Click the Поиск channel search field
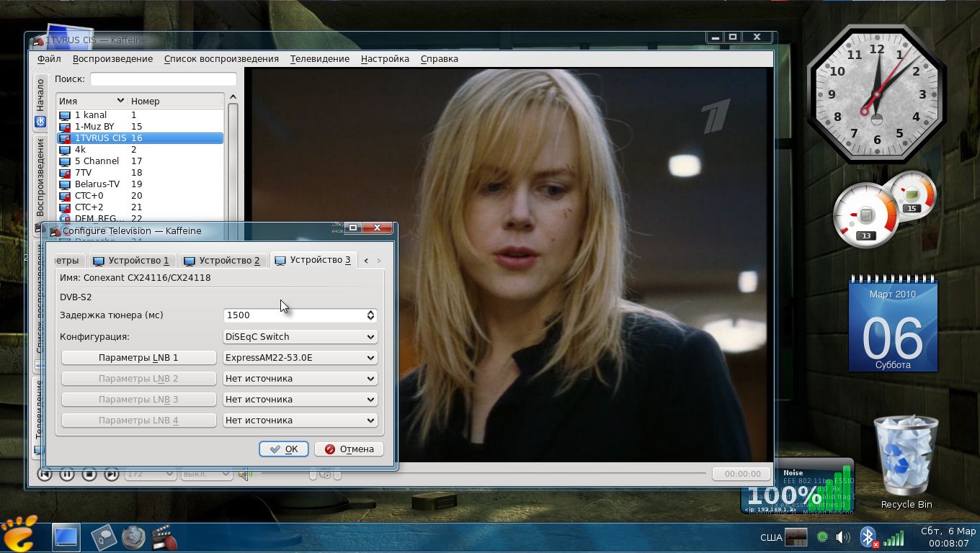 (163, 79)
